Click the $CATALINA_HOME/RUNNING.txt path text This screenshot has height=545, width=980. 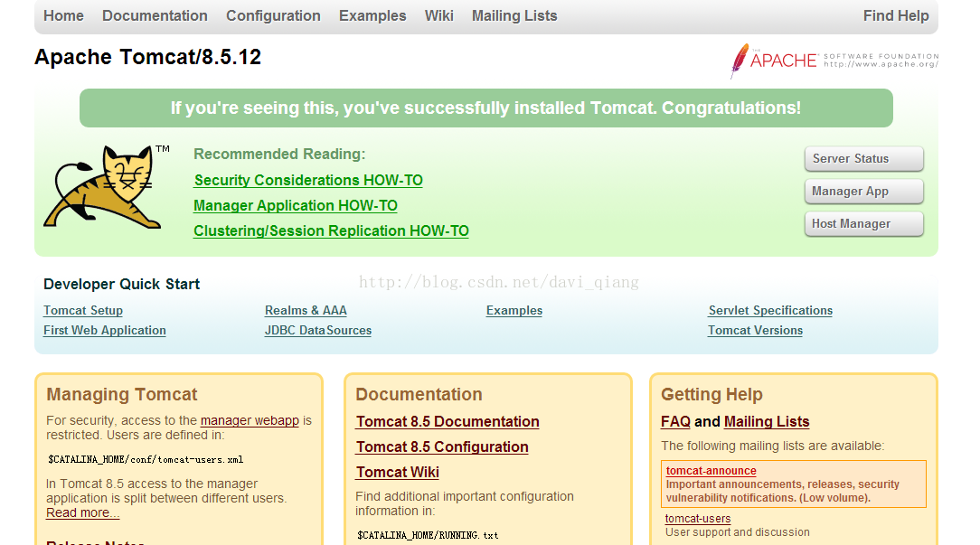428,535
